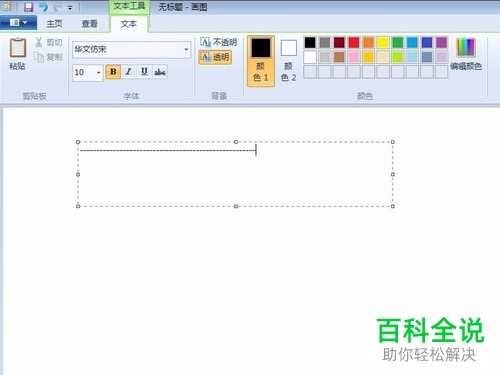The height and width of the screenshot is (375, 500).
Task: Switch to the 查看 tab
Action: 90,24
